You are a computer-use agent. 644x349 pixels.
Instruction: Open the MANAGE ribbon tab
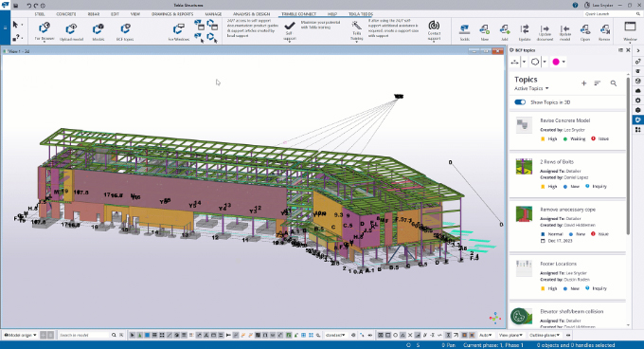click(213, 14)
